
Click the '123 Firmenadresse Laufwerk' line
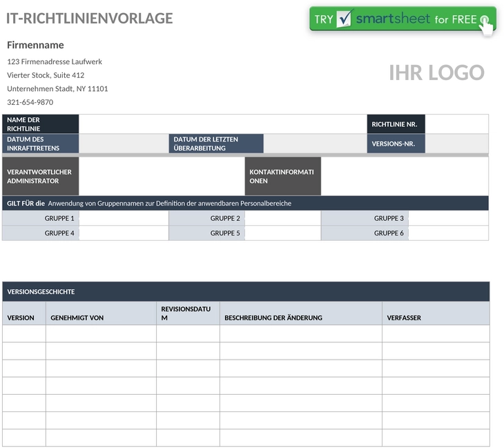[55, 61]
